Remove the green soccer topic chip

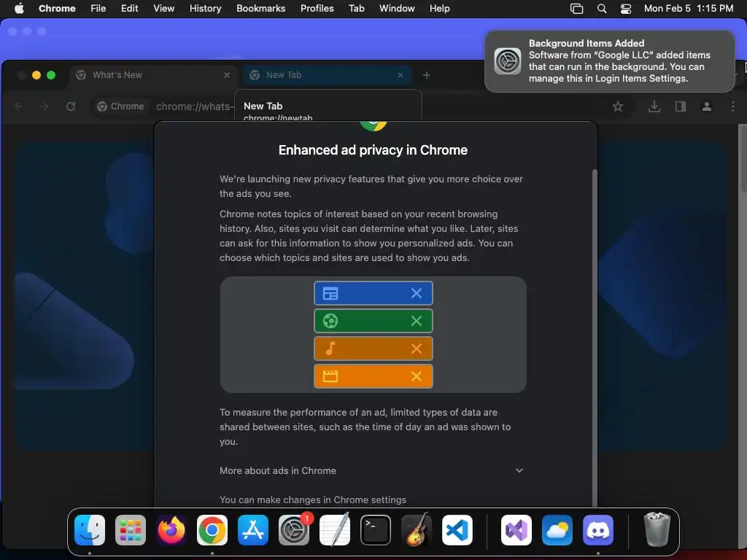(417, 321)
